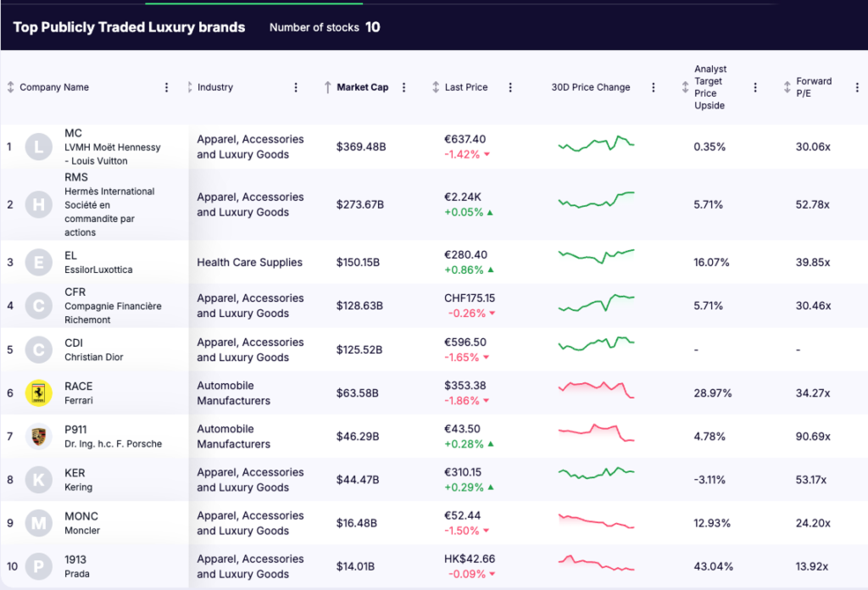Click the Moncler 'M' logo icon
Viewport: 868px width, 590px height.
pyautogui.click(x=38, y=522)
